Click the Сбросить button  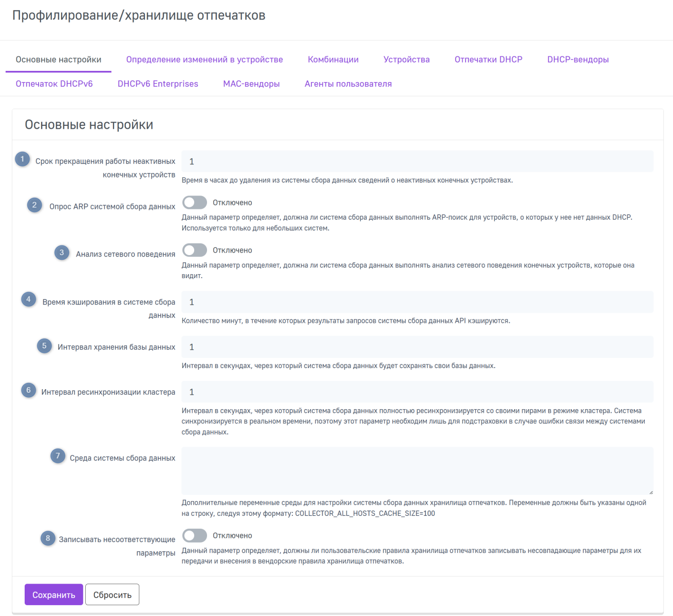(x=112, y=595)
